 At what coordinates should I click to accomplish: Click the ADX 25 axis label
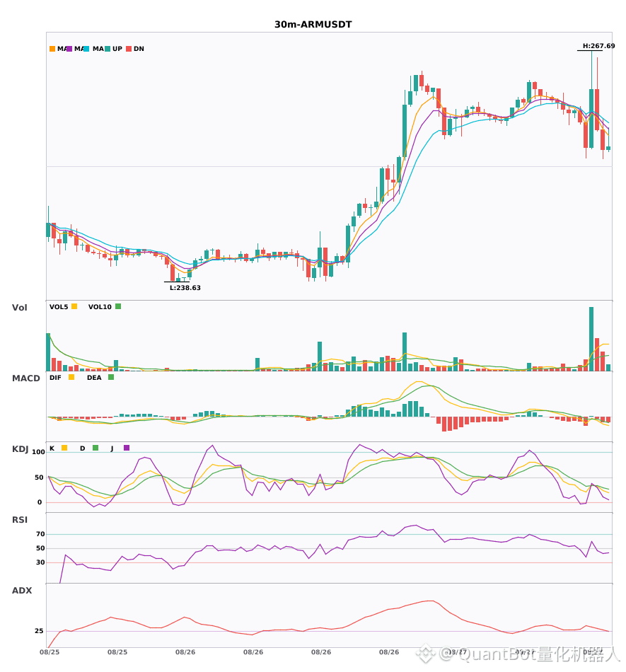point(39,631)
